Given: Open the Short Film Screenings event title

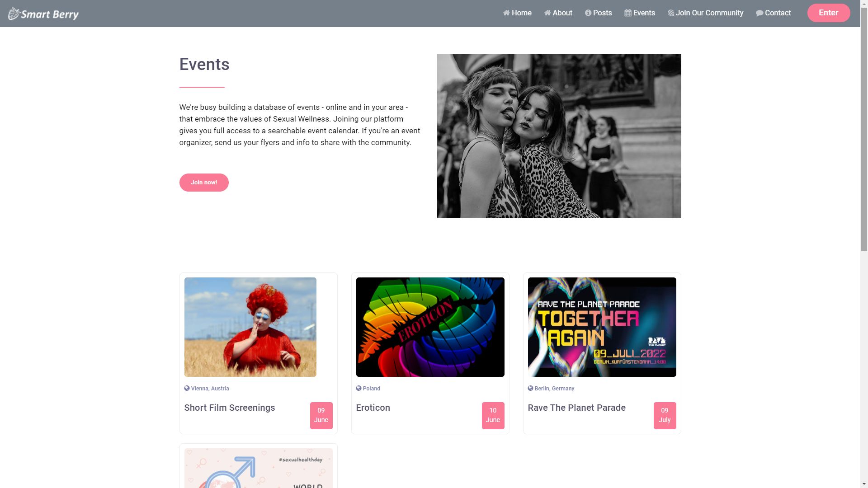Looking at the screenshot, I should (x=230, y=408).
